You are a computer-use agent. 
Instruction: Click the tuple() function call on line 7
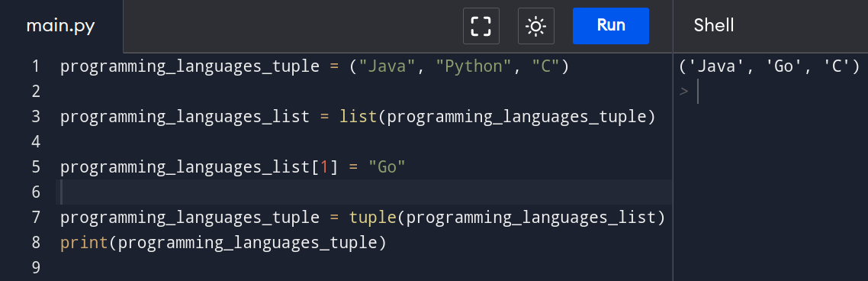[372, 218]
